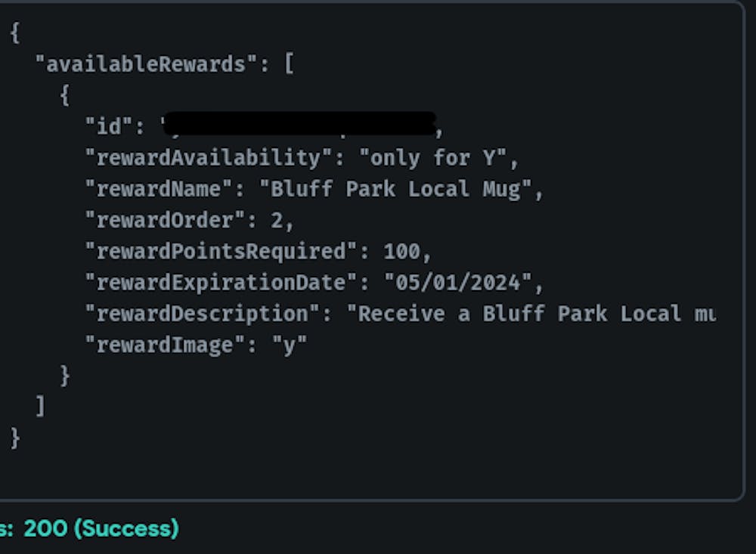The height and width of the screenshot is (554, 756).
Task: Click the "rewardAvailability" key
Action: [209, 157]
